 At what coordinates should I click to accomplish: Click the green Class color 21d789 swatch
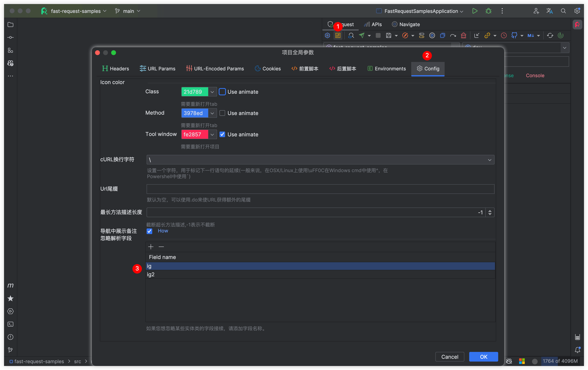(x=194, y=92)
